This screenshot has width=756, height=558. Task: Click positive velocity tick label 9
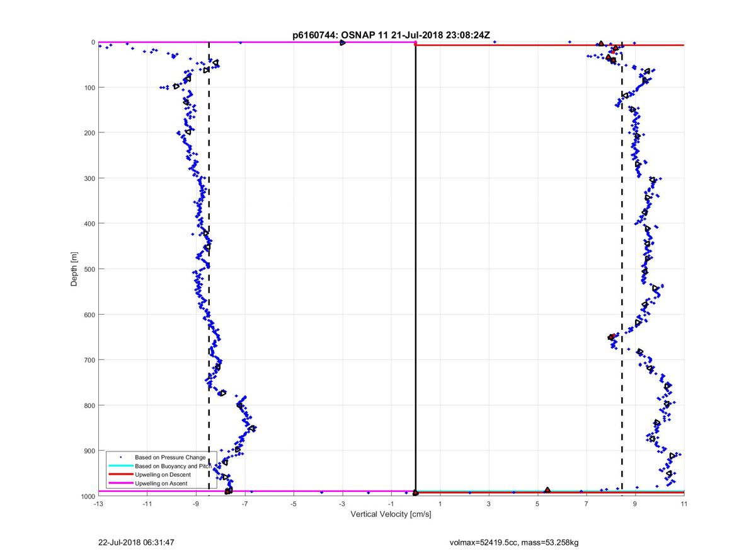click(x=635, y=504)
